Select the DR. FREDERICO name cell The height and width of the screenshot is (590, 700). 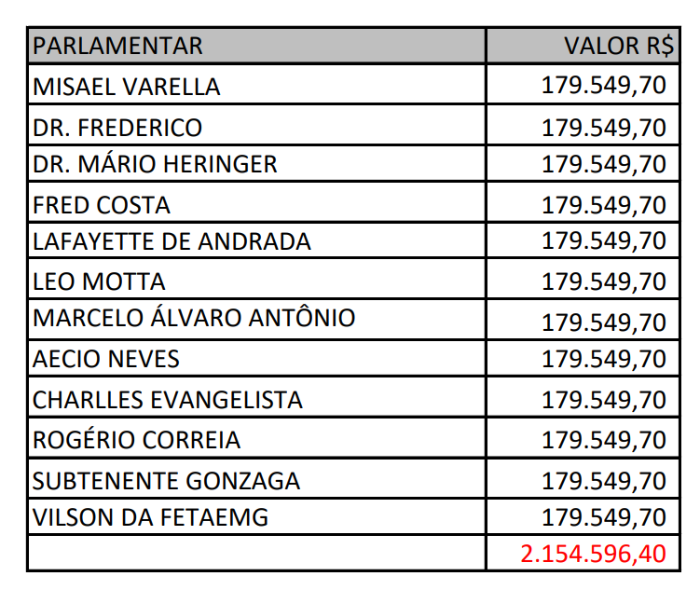coord(117,127)
